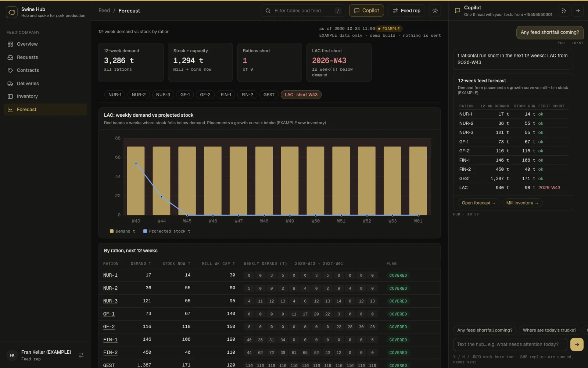Select the LAC · short W43 chip
The image size is (588, 368).
point(301,95)
